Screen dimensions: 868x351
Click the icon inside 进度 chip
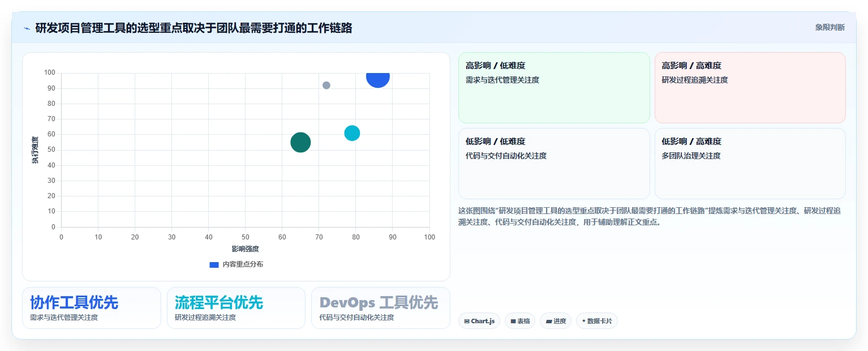click(x=548, y=321)
